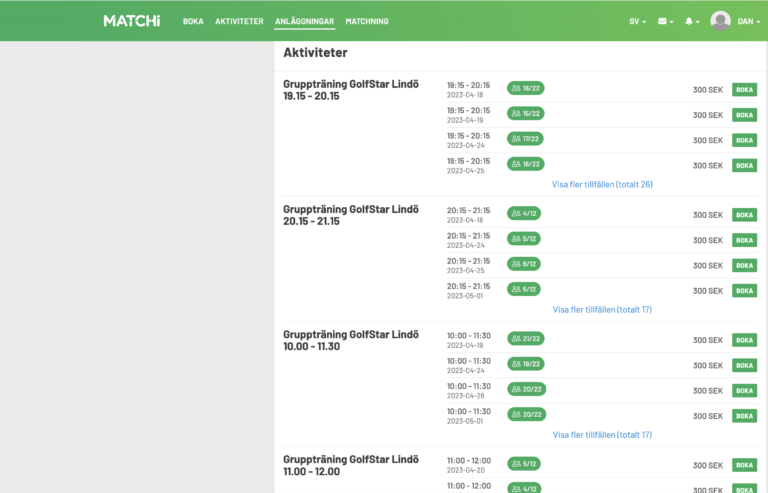Click the 19/22 participants badge
This screenshot has width=768, height=493.
tap(525, 364)
